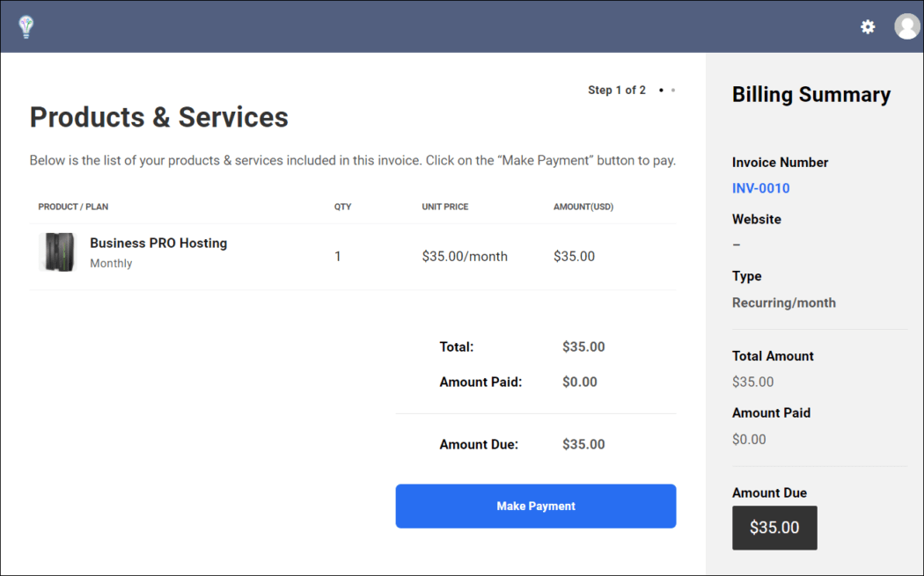This screenshot has height=576, width=924.
Task: Open invoice INV-0010 link
Action: [x=760, y=187]
